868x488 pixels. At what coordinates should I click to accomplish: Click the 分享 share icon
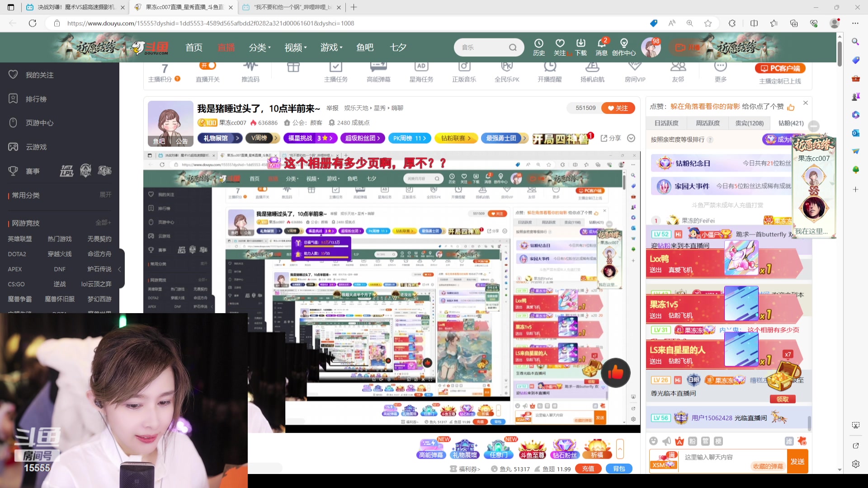pyautogui.click(x=611, y=138)
